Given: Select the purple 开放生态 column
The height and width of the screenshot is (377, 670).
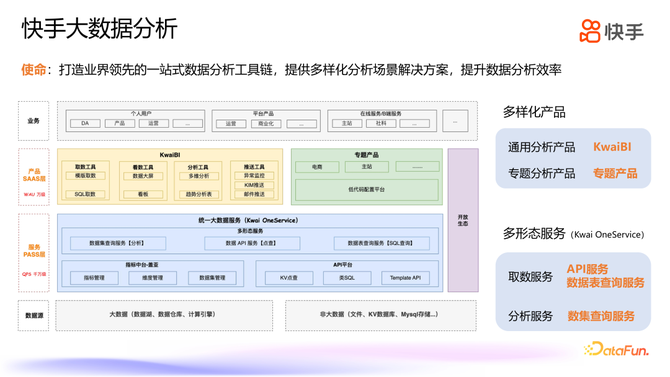Looking at the screenshot, I should click(x=463, y=220).
